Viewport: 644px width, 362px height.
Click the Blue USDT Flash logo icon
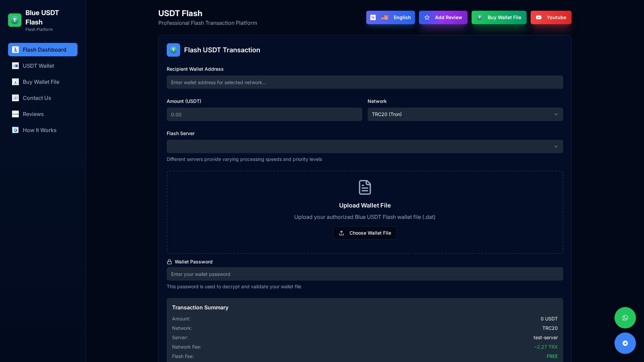coord(15,20)
